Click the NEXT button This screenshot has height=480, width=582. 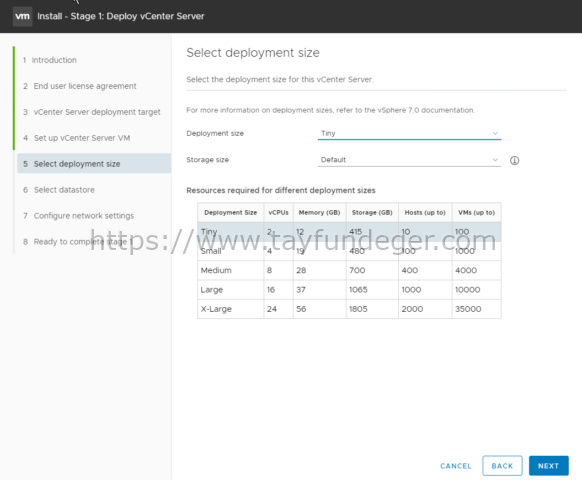(548, 466)
